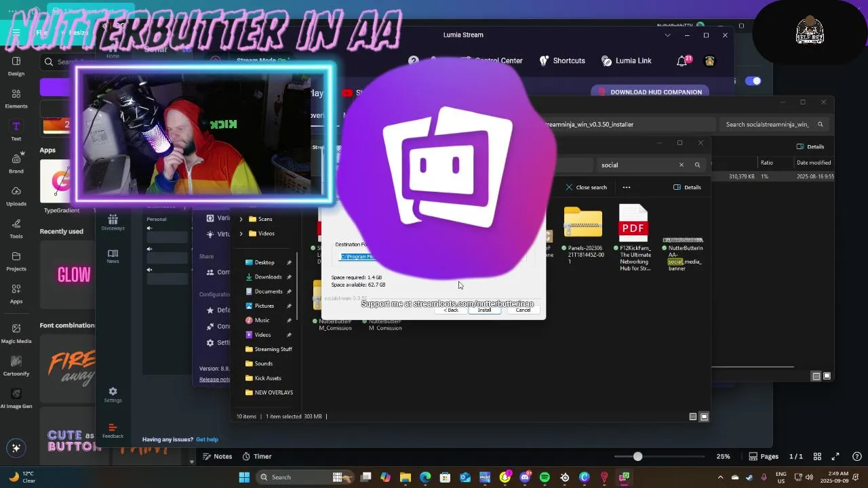Screen dimensions: 868x488
Task: Enter Canva fullscreen present mode
Action: click(836, 457)
